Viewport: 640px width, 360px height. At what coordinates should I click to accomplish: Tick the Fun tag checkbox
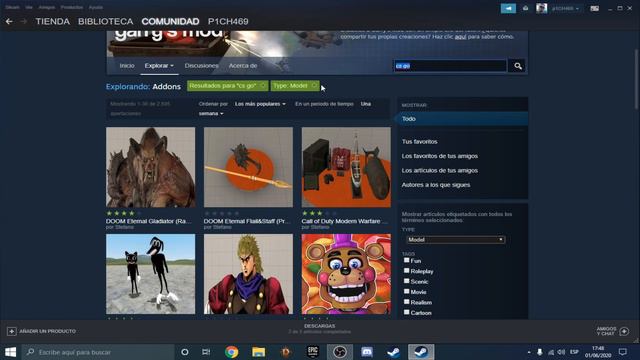click(x=407, y=260)
